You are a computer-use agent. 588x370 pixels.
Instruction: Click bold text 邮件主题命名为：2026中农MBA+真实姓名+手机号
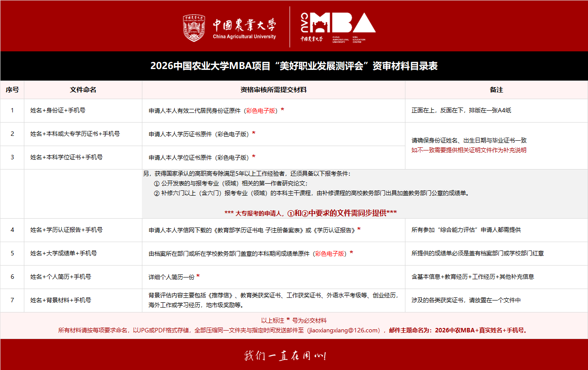[458, 330]
